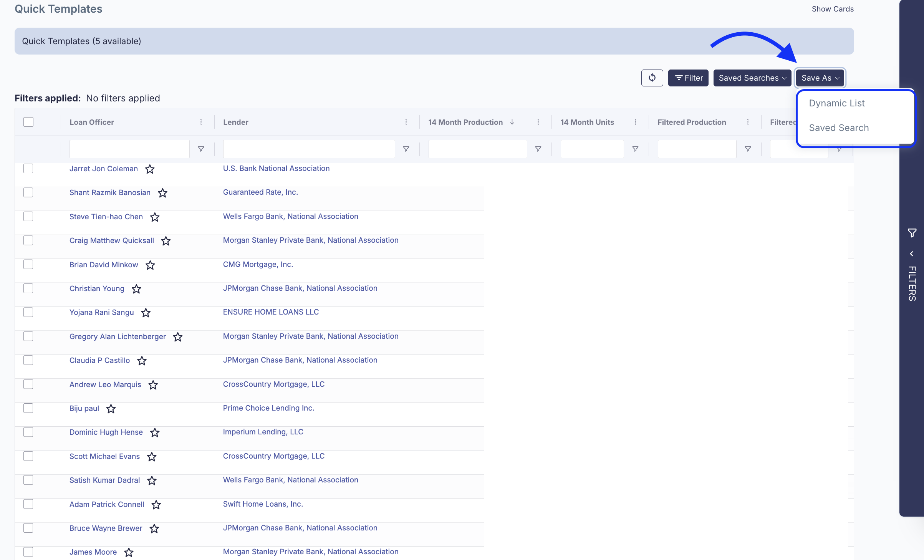Open Jarret Jon Coleman profile link
This screenshot has height=560, width=924.
[104, 169]
